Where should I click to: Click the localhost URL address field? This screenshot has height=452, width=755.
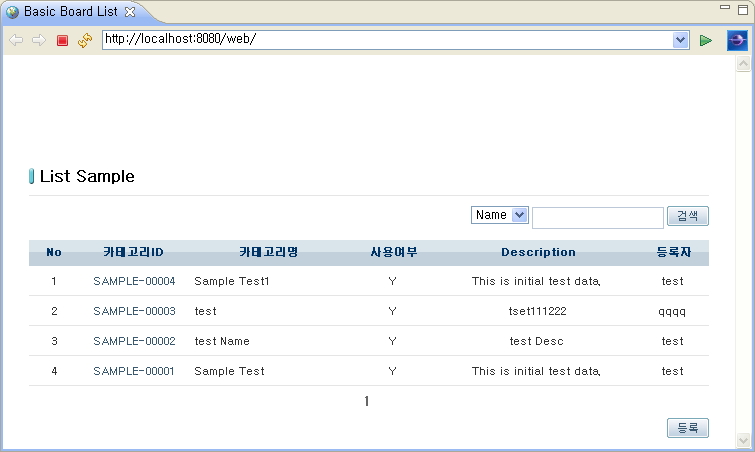(x=387, y=40)
